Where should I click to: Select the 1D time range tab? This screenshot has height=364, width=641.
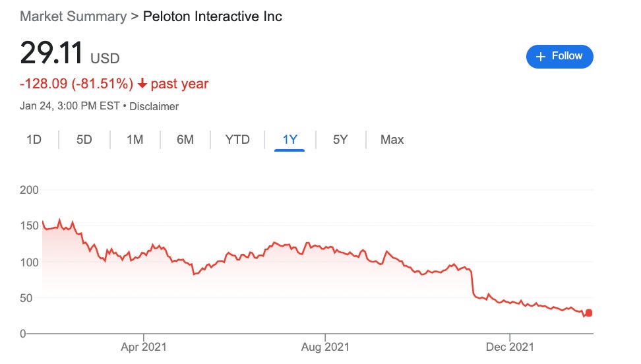click(x=34, y=140)
